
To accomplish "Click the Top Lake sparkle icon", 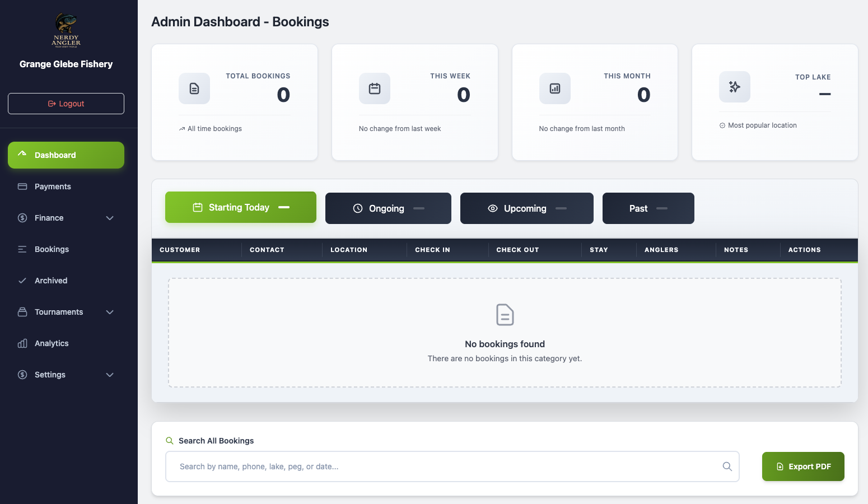I will point(734,87).
